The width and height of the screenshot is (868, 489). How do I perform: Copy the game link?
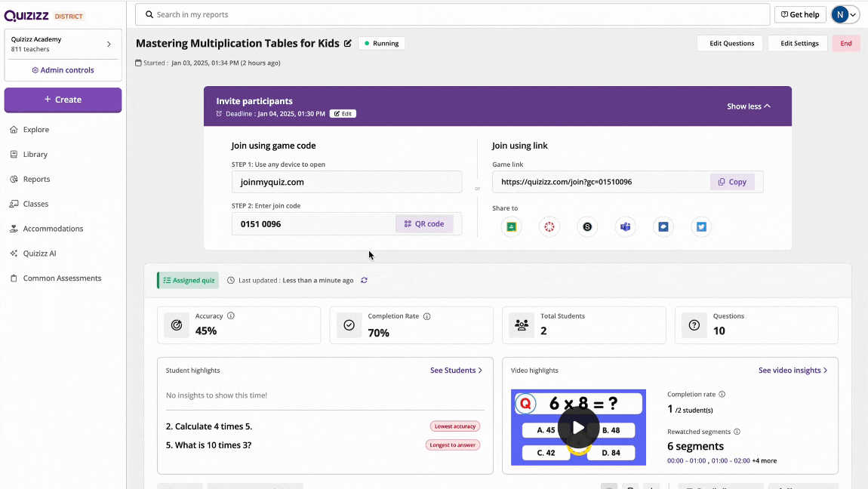click(732, 182)
